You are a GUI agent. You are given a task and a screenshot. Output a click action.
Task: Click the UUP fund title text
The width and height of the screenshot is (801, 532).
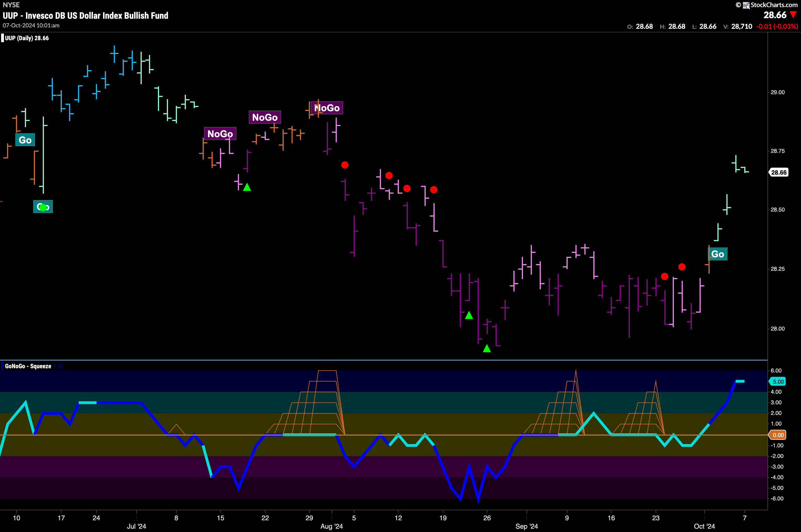click(86, 16)
